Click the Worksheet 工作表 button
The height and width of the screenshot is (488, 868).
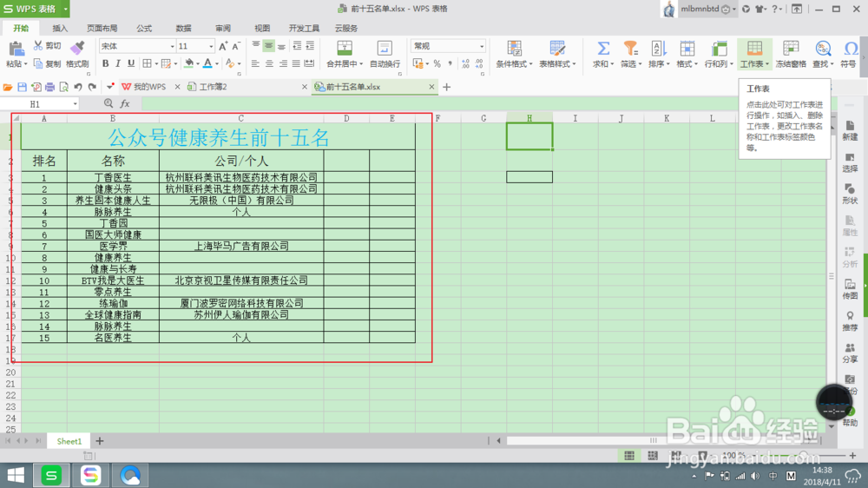tap(754, 55)
